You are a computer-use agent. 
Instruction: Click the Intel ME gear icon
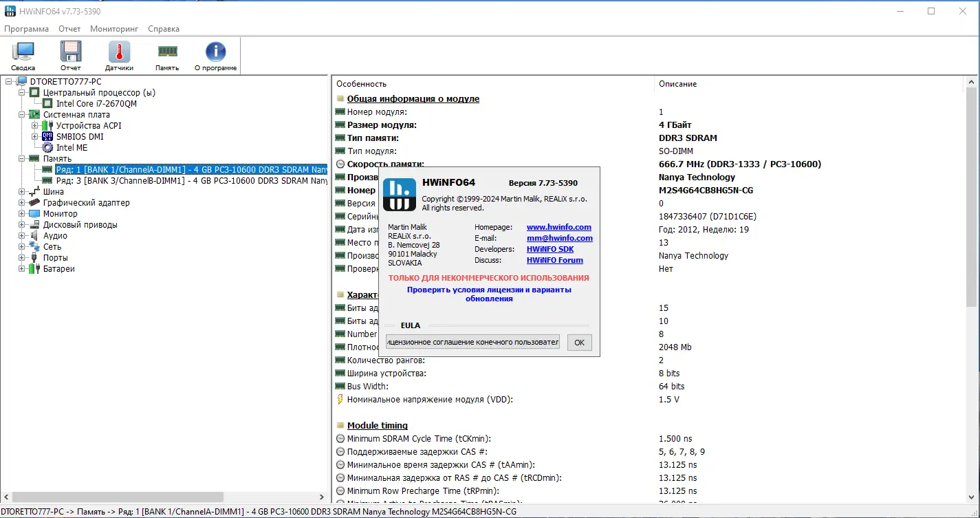[47, 147]
